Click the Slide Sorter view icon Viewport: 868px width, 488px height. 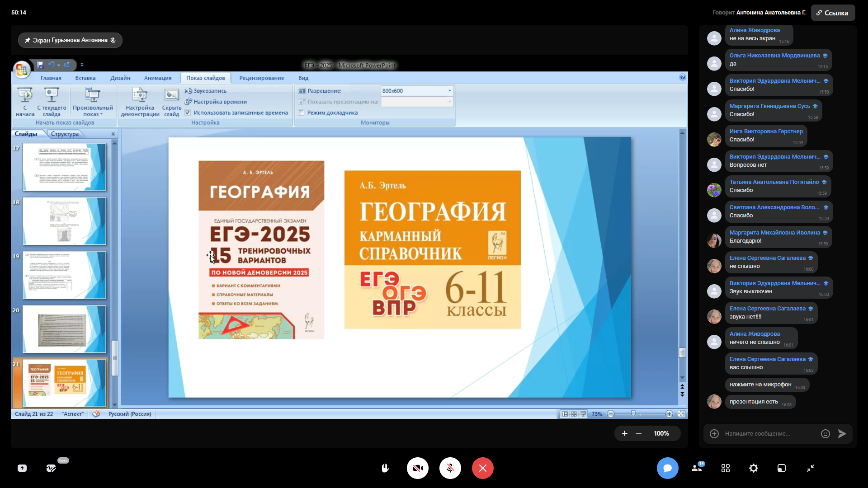tap(574, 414)
